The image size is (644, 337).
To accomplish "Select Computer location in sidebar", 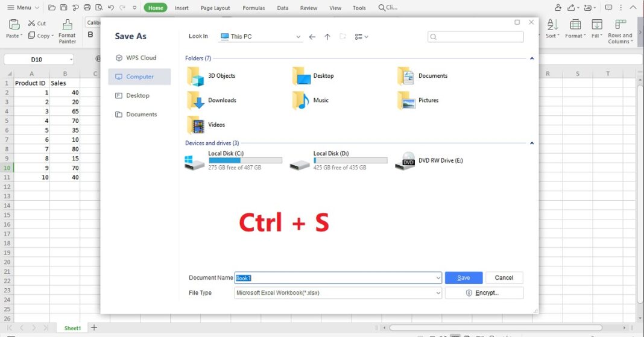I will 139,77.
